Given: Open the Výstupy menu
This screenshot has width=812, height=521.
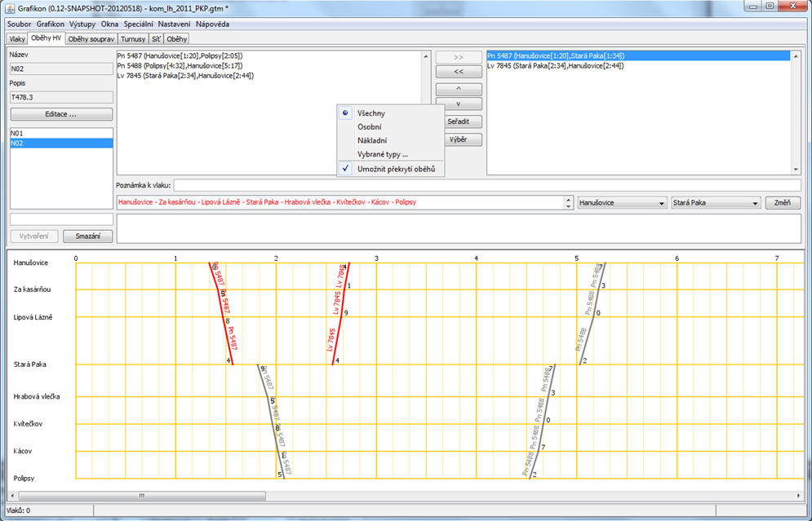Looking at the screenshot, I should [x=82, y=24].
